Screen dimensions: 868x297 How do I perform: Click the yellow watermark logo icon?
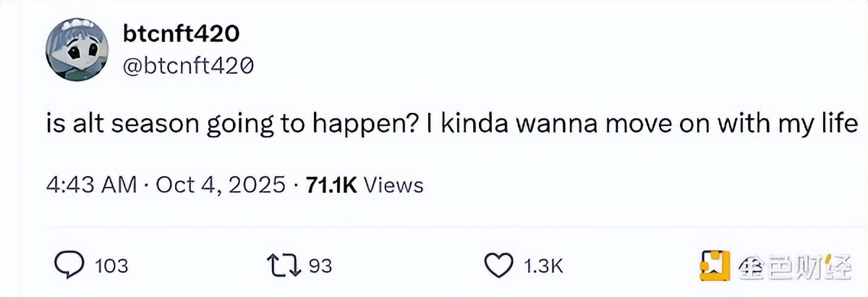(715, 266)
